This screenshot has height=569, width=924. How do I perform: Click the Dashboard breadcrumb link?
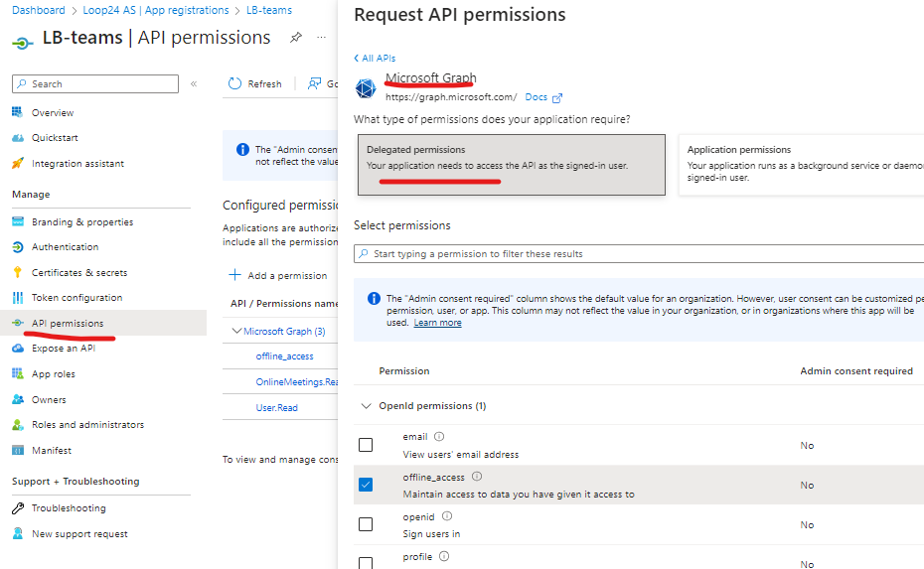pos(39,10)
